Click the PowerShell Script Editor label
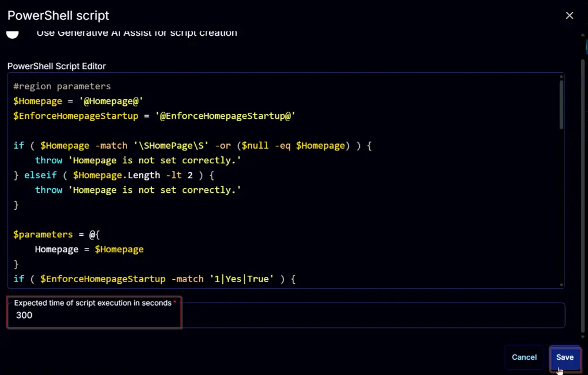Screen dimensions: 588x375 [56, 66]
